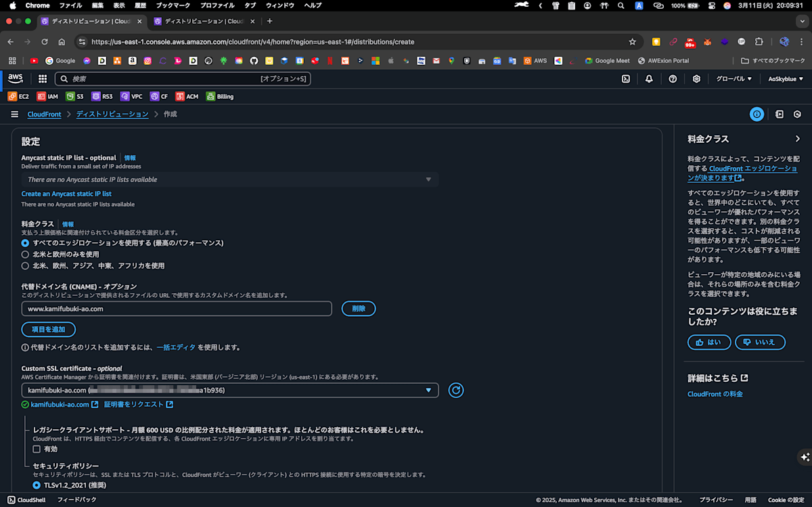The height and width of the screenshot is (507, 812).
Task: Open the Anycast static IP list dropdown
Action: tap(230, 179)
